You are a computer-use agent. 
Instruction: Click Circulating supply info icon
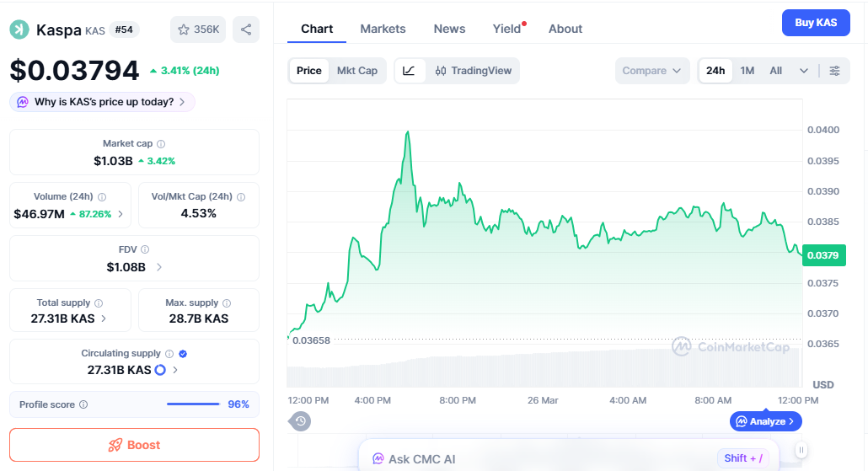pyautogui.click(x=169, y=354)
